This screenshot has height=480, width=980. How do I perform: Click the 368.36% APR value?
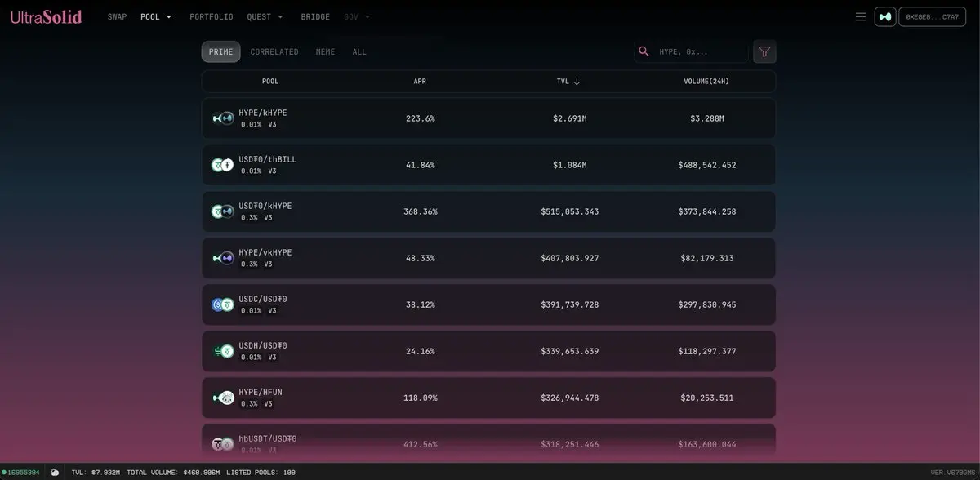(x=421, y=211)
